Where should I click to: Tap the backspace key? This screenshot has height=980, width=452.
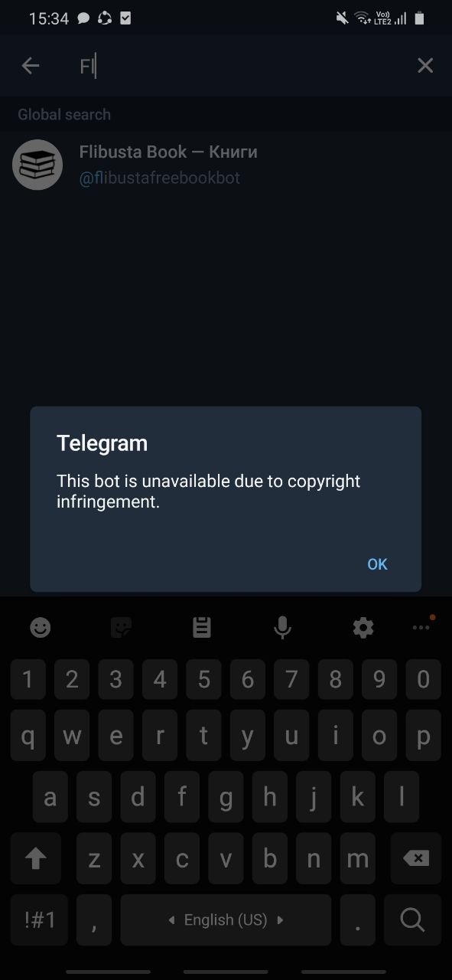coord(416,859)
